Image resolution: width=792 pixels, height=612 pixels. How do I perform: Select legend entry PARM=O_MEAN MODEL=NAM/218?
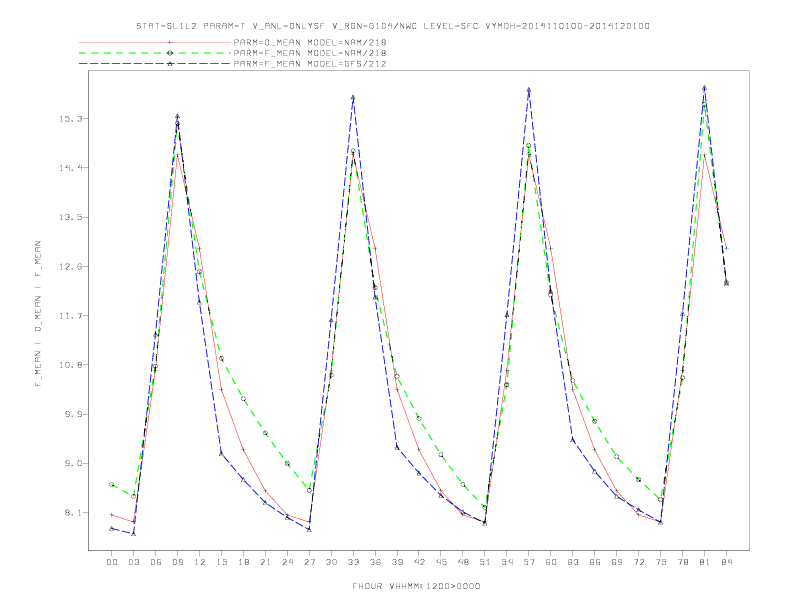[310, 42]
